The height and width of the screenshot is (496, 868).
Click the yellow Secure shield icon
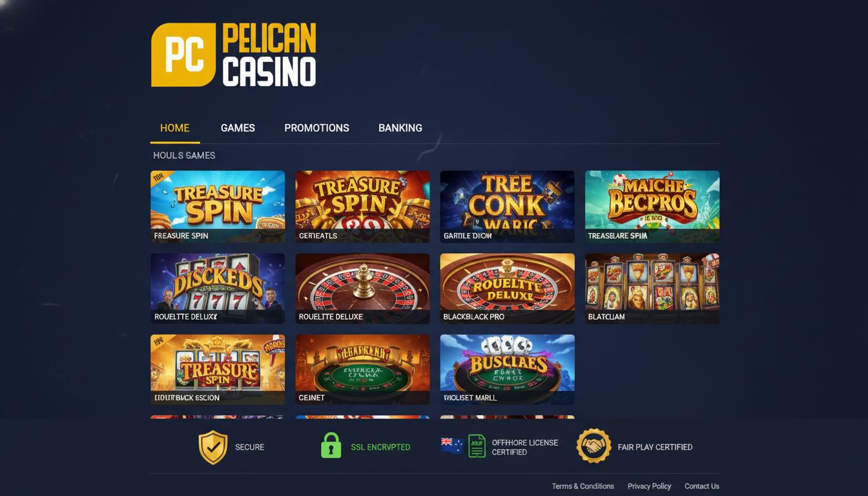pyautogui.click(x=213, y=447)
